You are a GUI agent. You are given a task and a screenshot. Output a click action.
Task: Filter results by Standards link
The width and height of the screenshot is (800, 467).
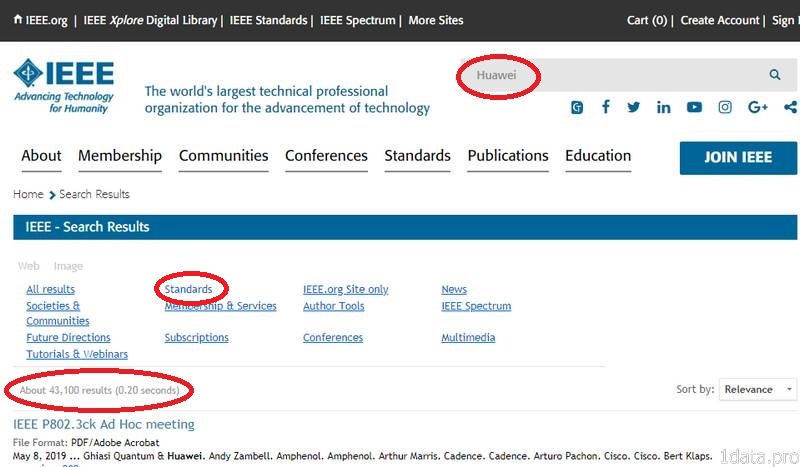(188, 289)
